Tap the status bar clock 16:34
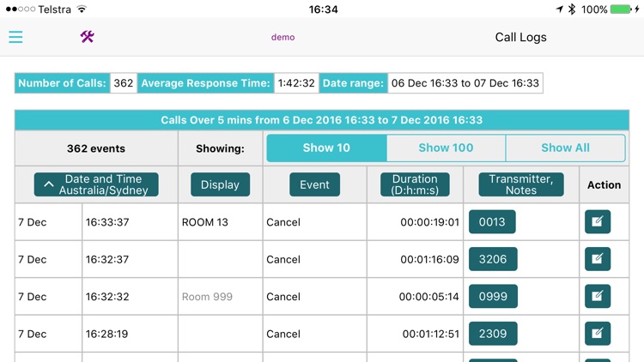The width and height of the screenshot is (644, 362). coord(323,9)
